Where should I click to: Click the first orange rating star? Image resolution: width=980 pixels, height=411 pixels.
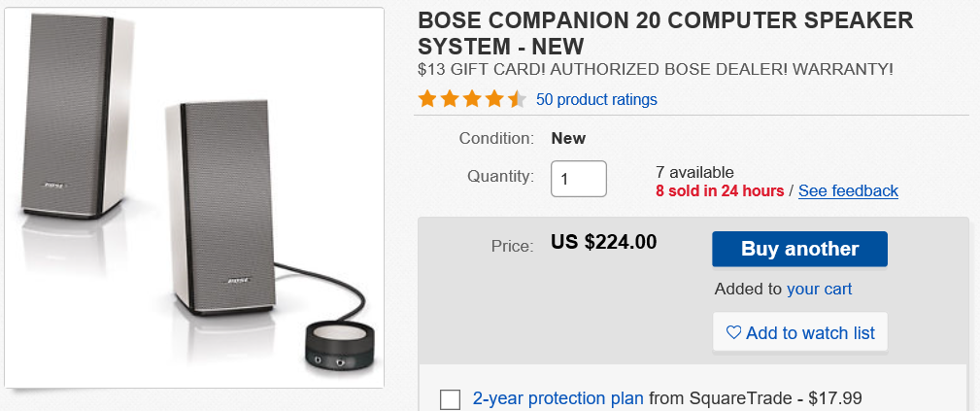(x=426, y=99)
